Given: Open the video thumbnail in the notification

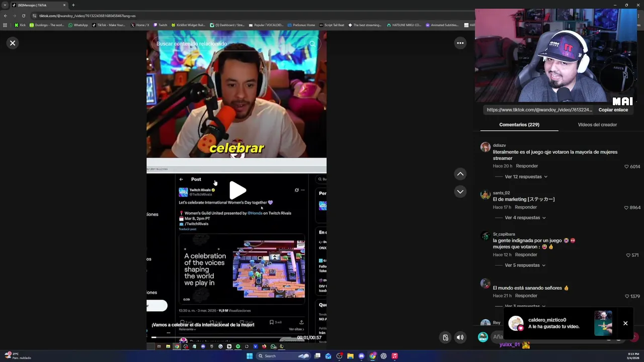Looking at the screenshot, I should 603,323.
